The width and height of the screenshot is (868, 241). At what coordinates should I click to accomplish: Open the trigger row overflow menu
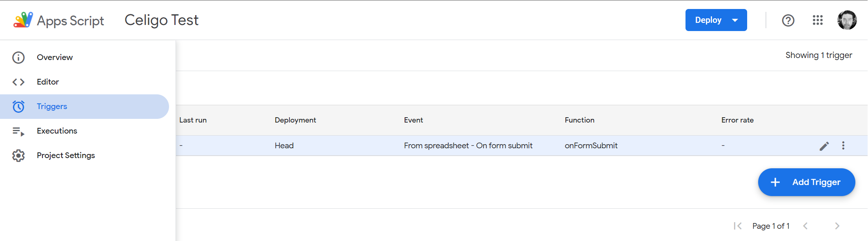(843, 145)
